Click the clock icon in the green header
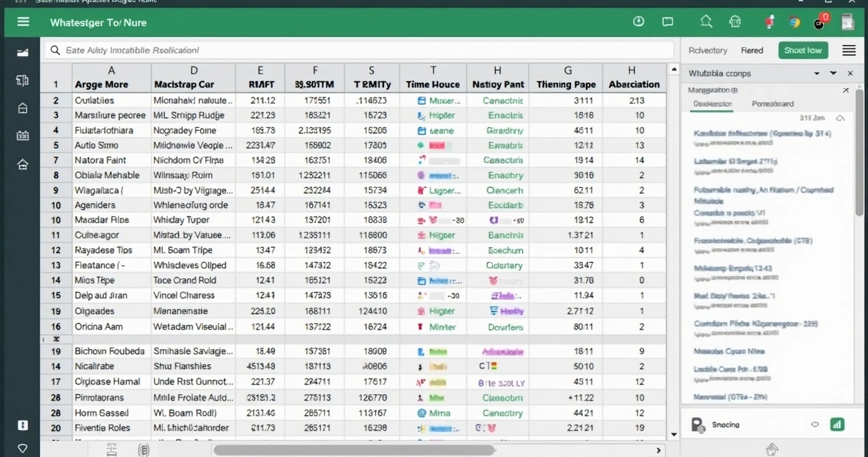The width and height of the screenshot is (868, 457). (x=639, y=22)
